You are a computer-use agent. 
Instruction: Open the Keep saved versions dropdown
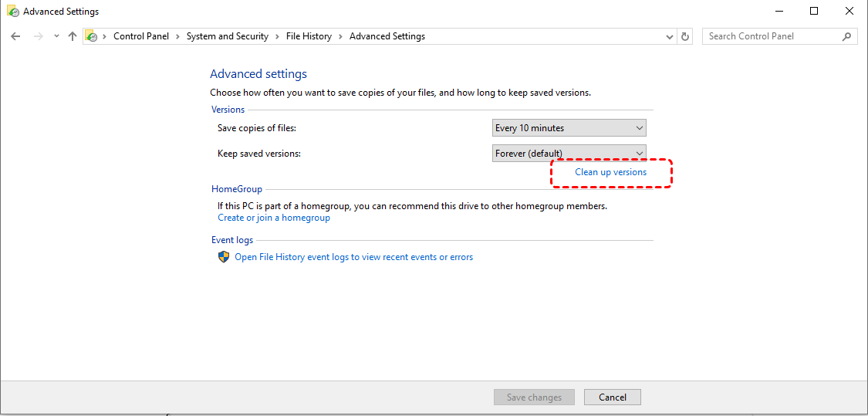(x=569, y=154)
